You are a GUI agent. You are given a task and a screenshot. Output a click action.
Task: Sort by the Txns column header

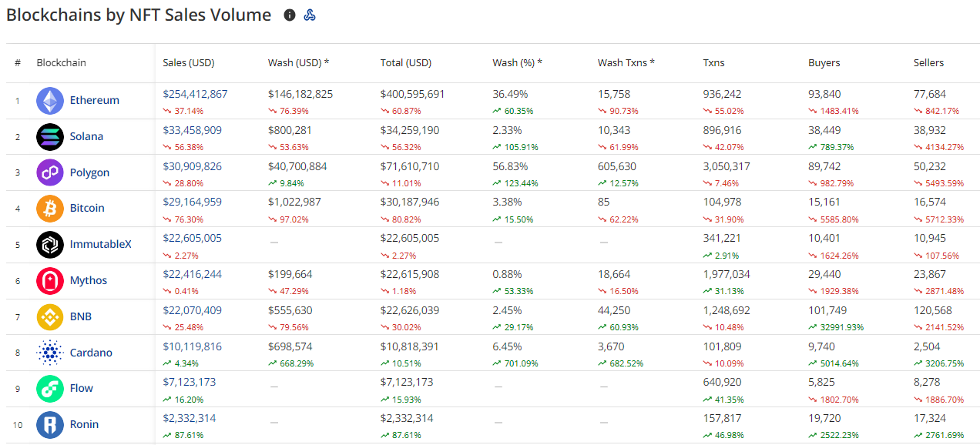[x=714, y=62]
